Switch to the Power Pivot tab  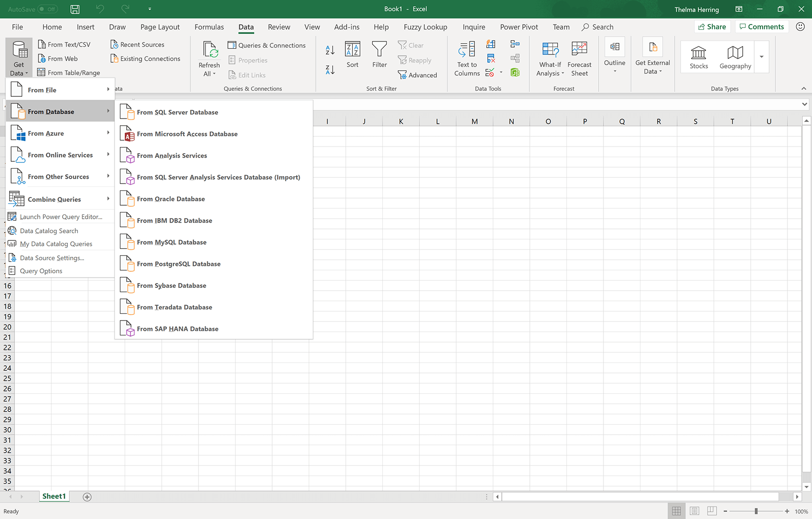tap(519, 27)
